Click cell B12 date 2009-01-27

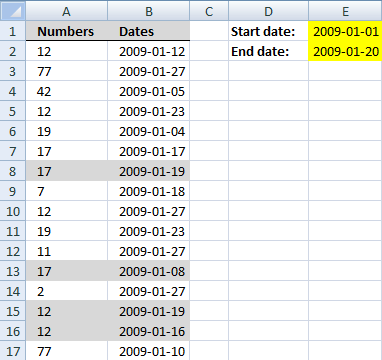point(149,251)
